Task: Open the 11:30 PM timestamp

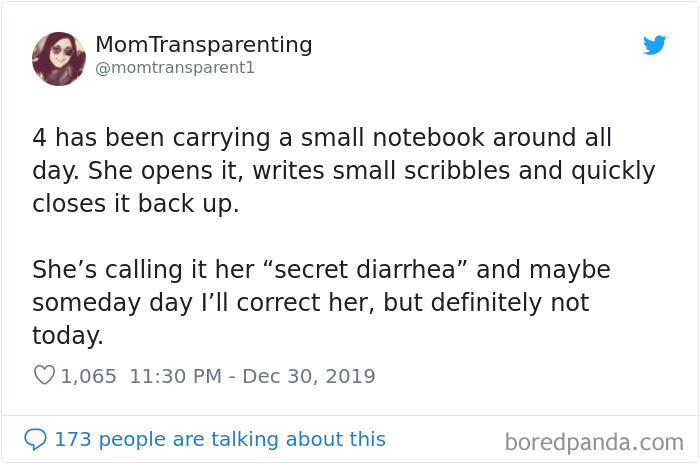Action: 176,377
